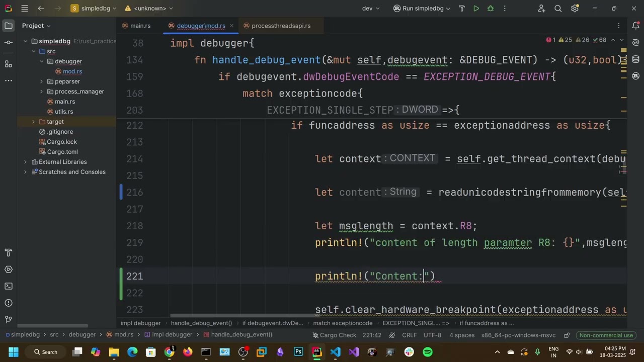Select Cargo.lock in project tree
Screen dimensions: 644x362
pos(62,142)
